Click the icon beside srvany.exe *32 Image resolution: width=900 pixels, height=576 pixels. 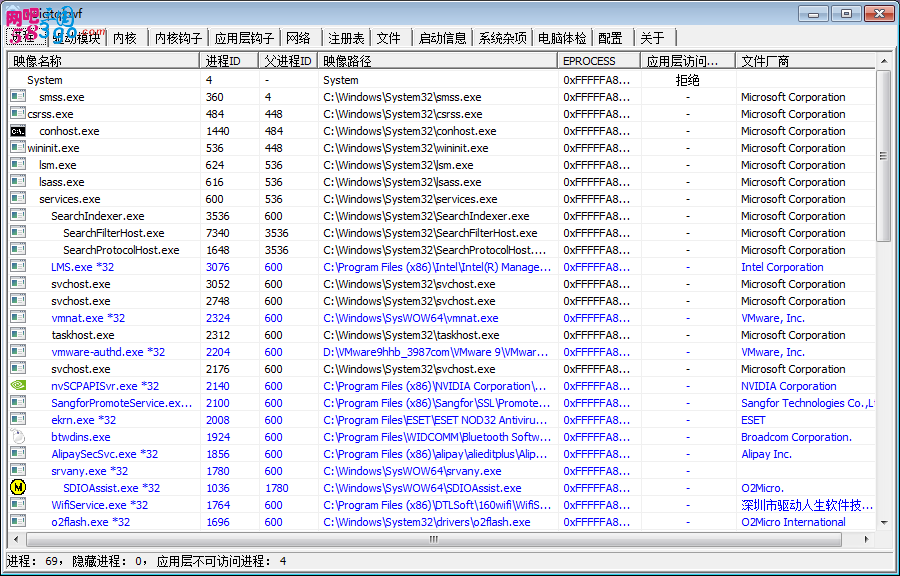(x=18, y=470)
